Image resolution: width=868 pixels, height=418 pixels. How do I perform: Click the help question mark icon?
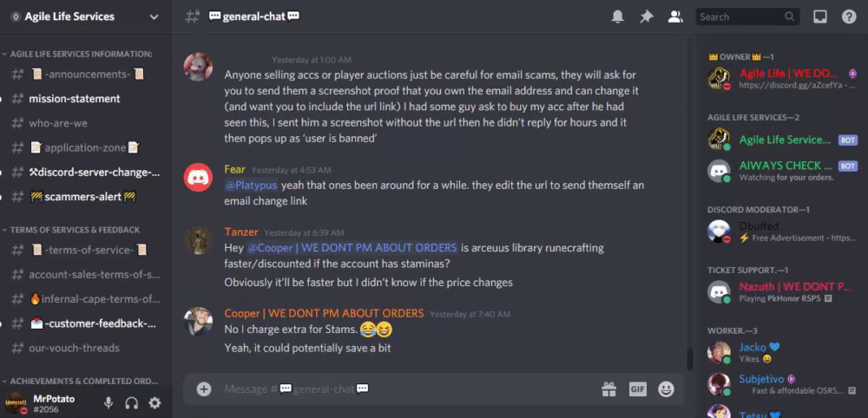[x=849, y=17]
